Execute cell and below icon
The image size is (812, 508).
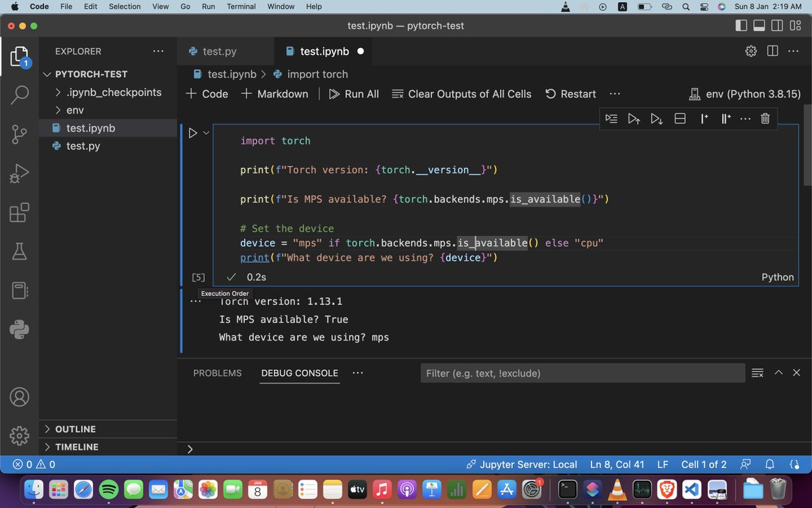coord(656,119)
